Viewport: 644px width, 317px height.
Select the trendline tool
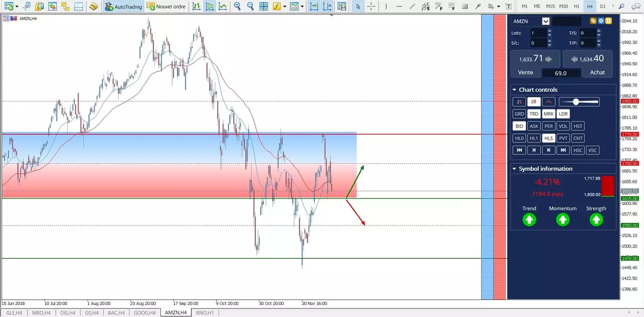coord(412,7)
